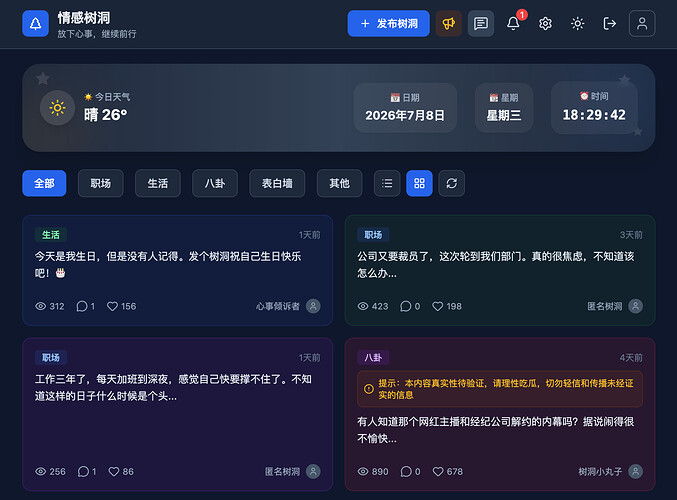Click views icon on overtime post
This screenshot has height=500, width=677.
(41, 472)
